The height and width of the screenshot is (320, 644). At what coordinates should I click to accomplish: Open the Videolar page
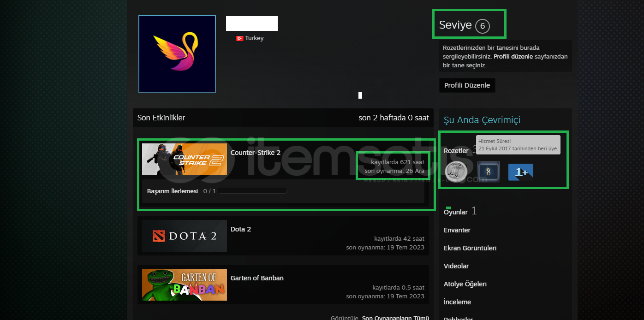(x=456, y=266)
